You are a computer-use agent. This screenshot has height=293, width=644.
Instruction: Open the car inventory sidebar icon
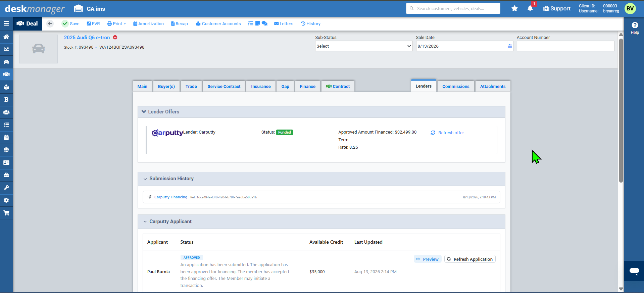[6, 62]
